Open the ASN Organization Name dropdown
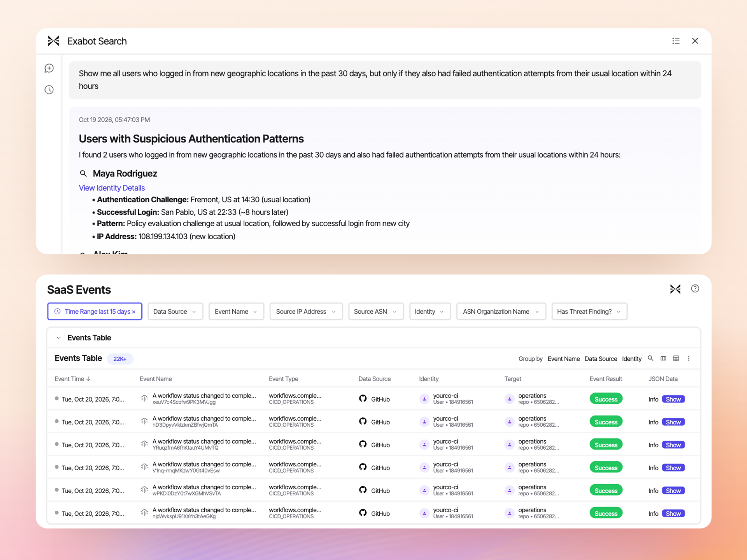 pos(501,311)
